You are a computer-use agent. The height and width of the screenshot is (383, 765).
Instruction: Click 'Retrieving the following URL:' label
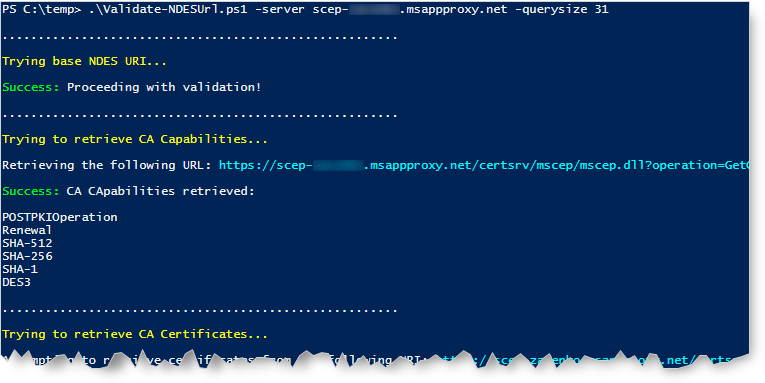pos(107,165)
